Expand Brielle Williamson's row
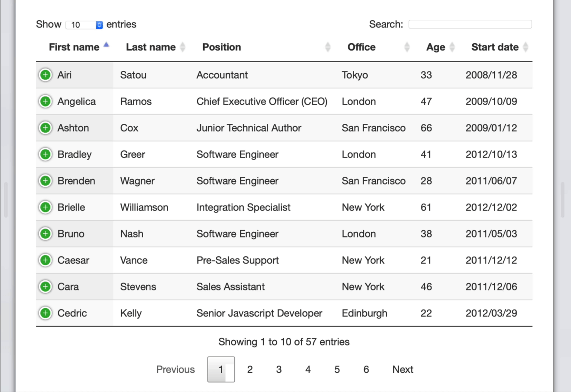This screenshot has width=571, height=392. tap(45, 207)
